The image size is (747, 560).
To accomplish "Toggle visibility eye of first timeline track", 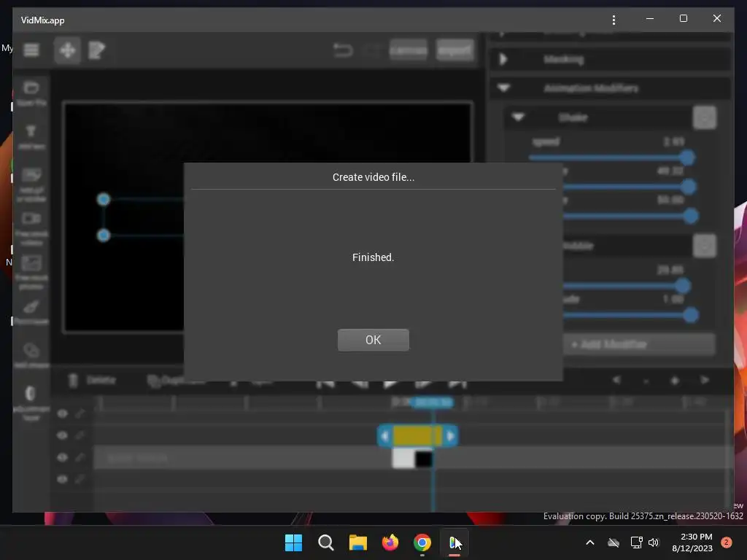I will click(63, 413).
